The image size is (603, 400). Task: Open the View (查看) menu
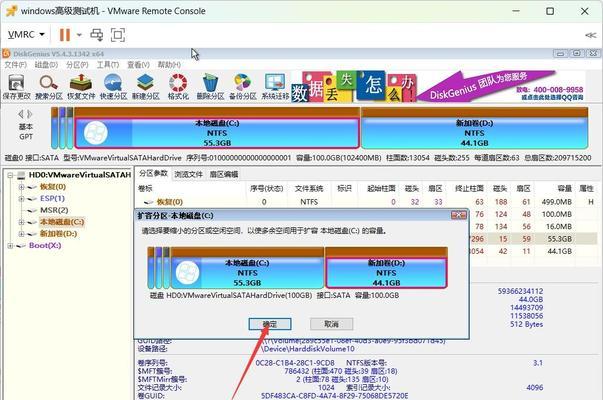coord(138,65)
